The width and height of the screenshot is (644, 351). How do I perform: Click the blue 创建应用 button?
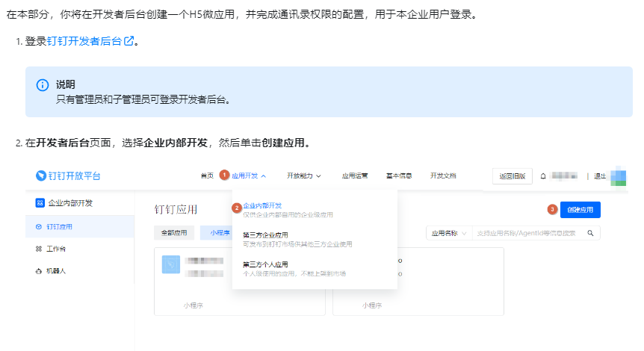click(x=580, y=210)
